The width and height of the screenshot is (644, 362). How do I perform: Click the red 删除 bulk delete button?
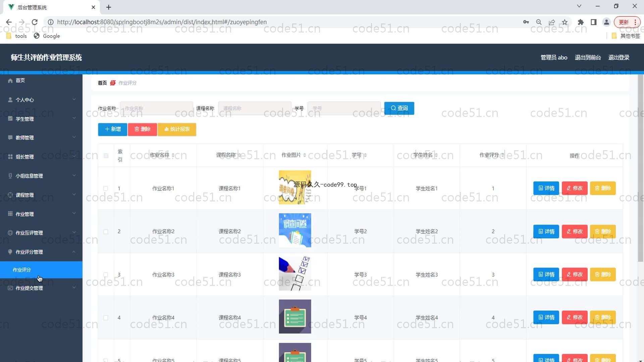coord(142,129)
